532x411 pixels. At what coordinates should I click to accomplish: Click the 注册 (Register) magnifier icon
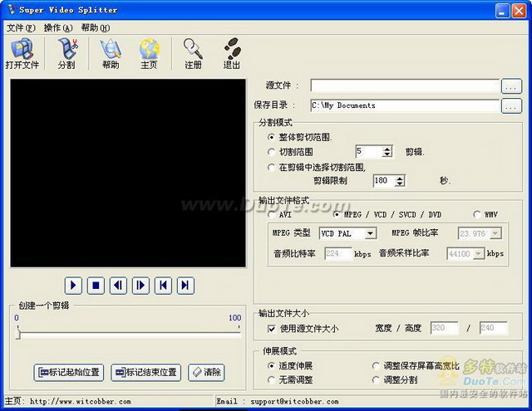(x=193, y=53)
